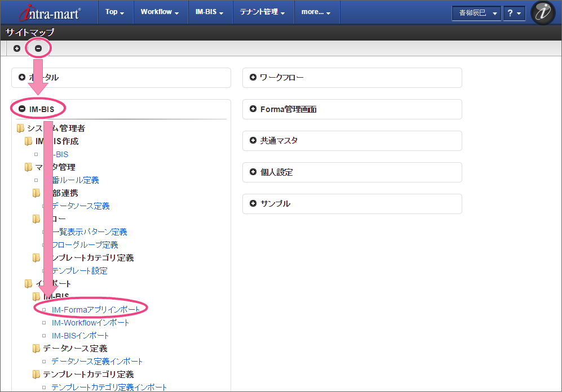Expand the 共通マスタ section
Image resolution: width=562 pixels, height=392 pixels.
tap(253, 141)
